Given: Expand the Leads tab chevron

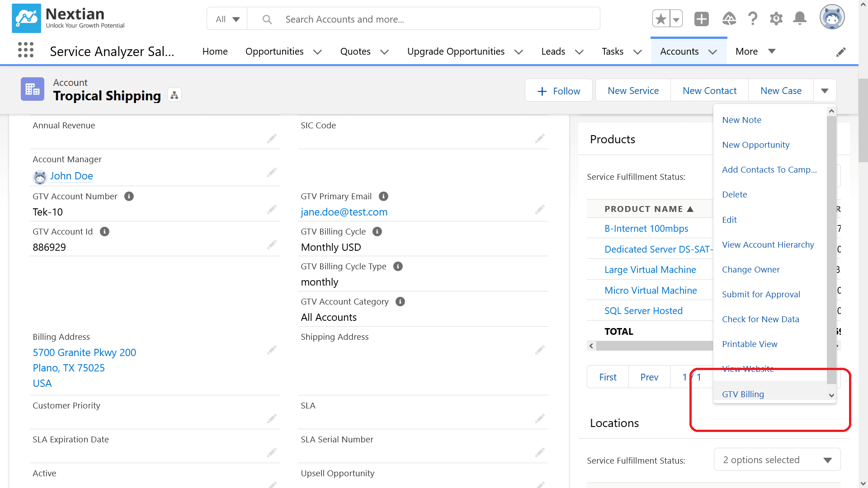Looking at the screenshot, I should [579, 52].
